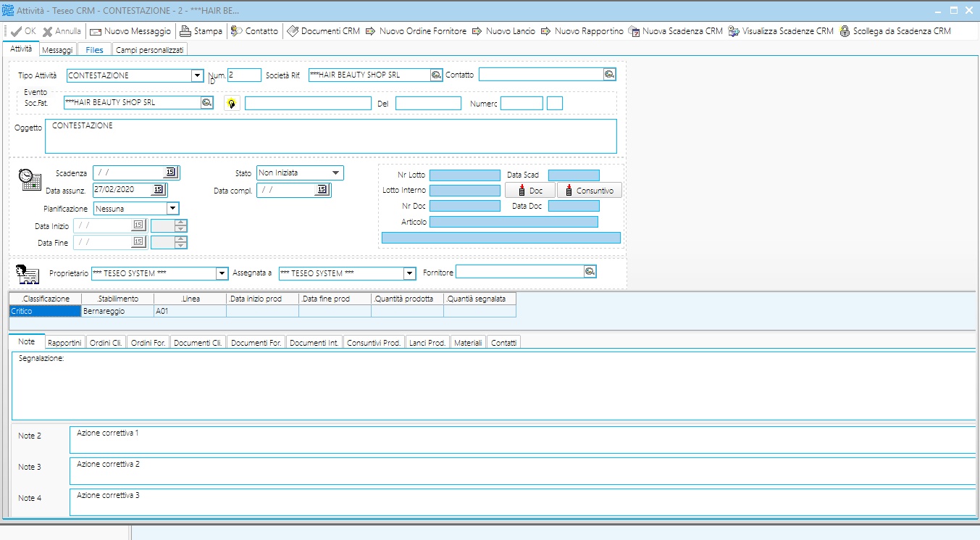This screenshot has height=540, width=980.
Task: Click lookup icon in Soc.Fat. field
Action: [206, 103]
